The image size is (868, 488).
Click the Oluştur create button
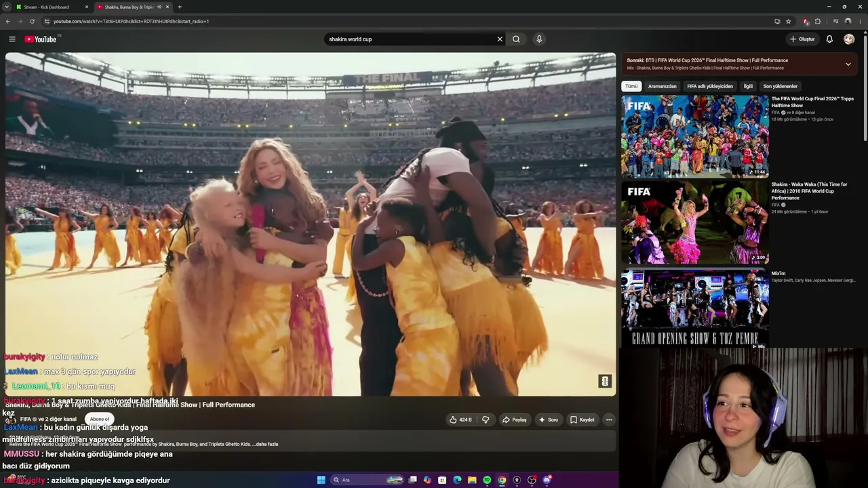[x=802, y=39]
